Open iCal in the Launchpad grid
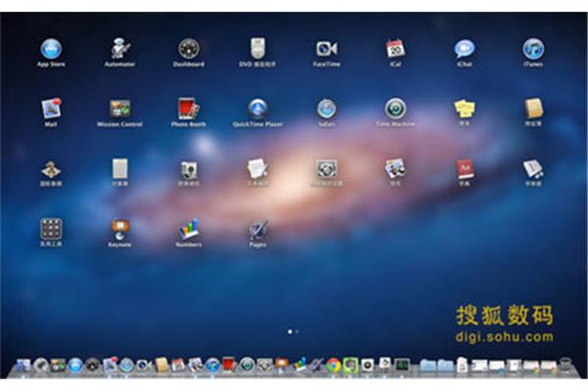The width and height of the screenshot is (588, 392). click(395, 49)
